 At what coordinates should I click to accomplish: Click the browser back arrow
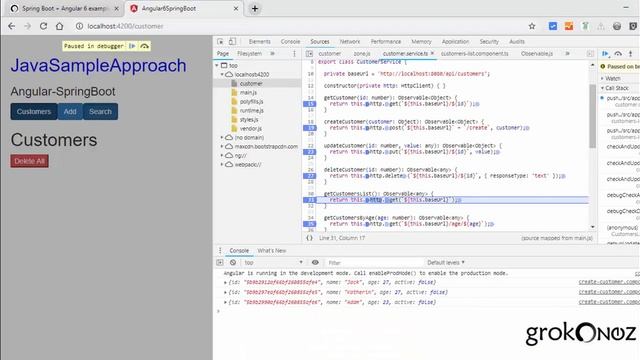pos(11,26)
